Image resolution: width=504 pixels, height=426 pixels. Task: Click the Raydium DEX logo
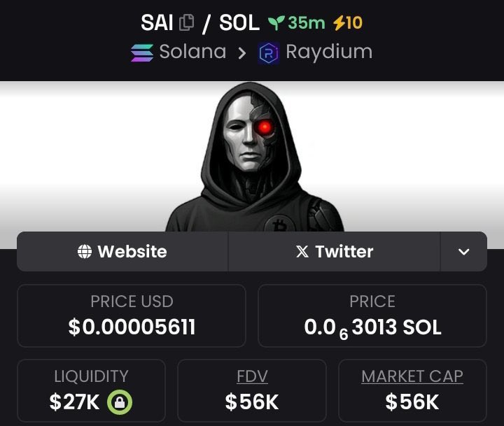(268, 53)
